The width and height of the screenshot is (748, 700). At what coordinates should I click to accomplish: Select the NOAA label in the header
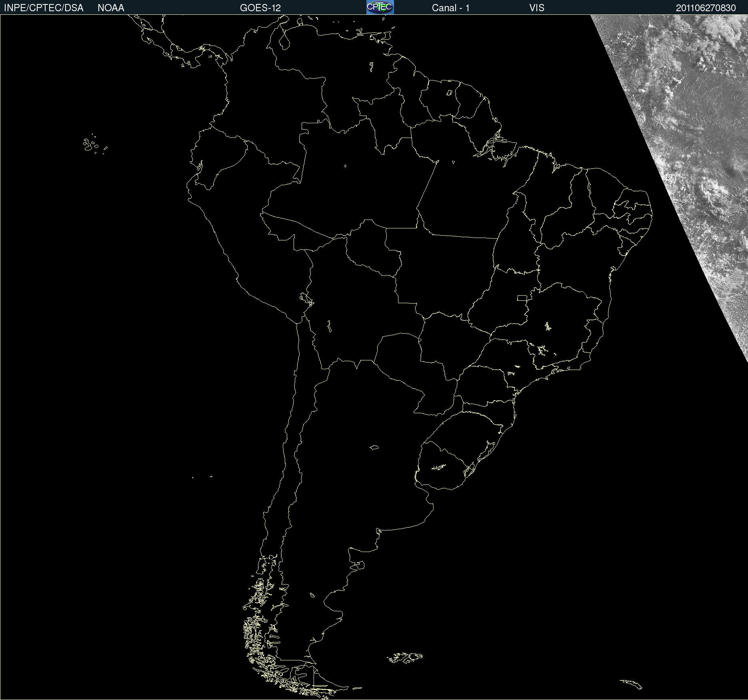tap(111, 8)
